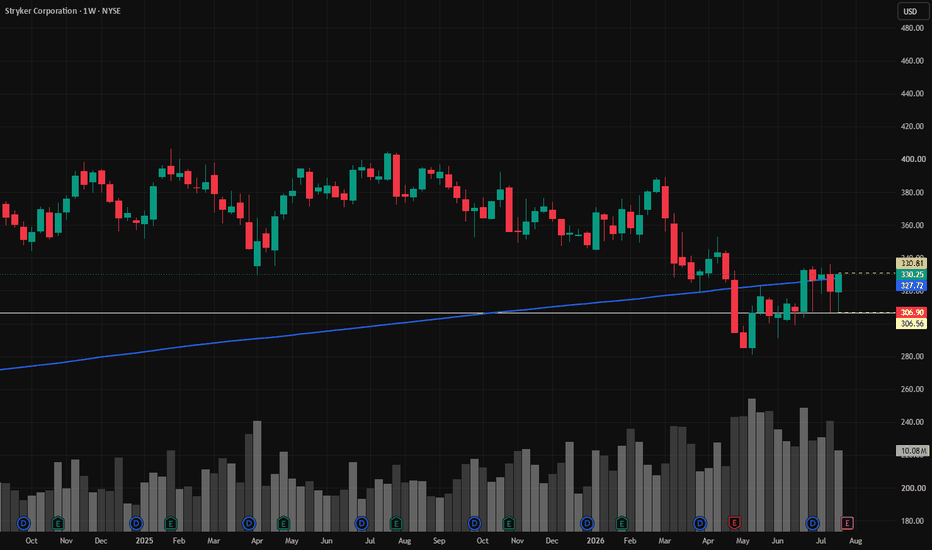932x550 pixels.
Task: Click the 330.25 current price label
Action: click(x=912, y=274)
